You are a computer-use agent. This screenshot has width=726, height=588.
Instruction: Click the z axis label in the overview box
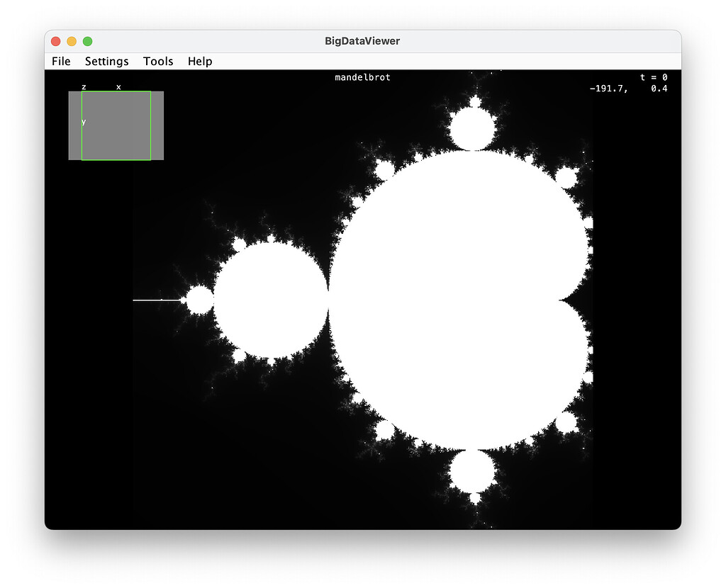pos(84,86)
